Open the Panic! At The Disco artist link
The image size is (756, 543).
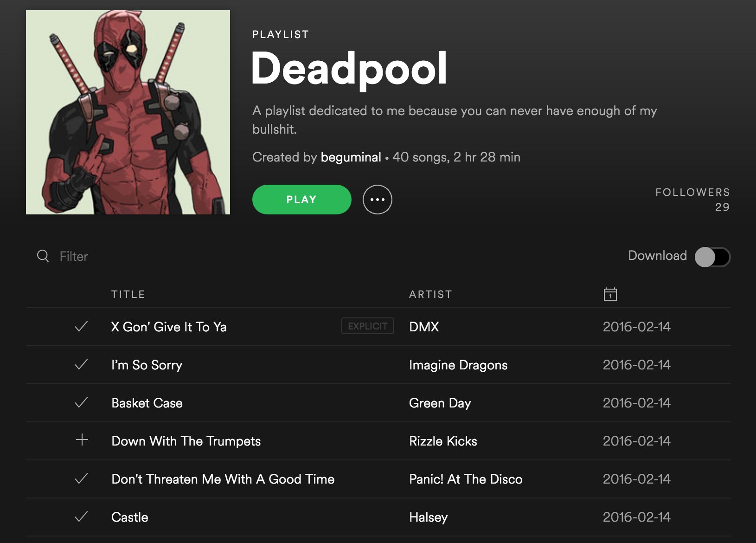point(466,479)
